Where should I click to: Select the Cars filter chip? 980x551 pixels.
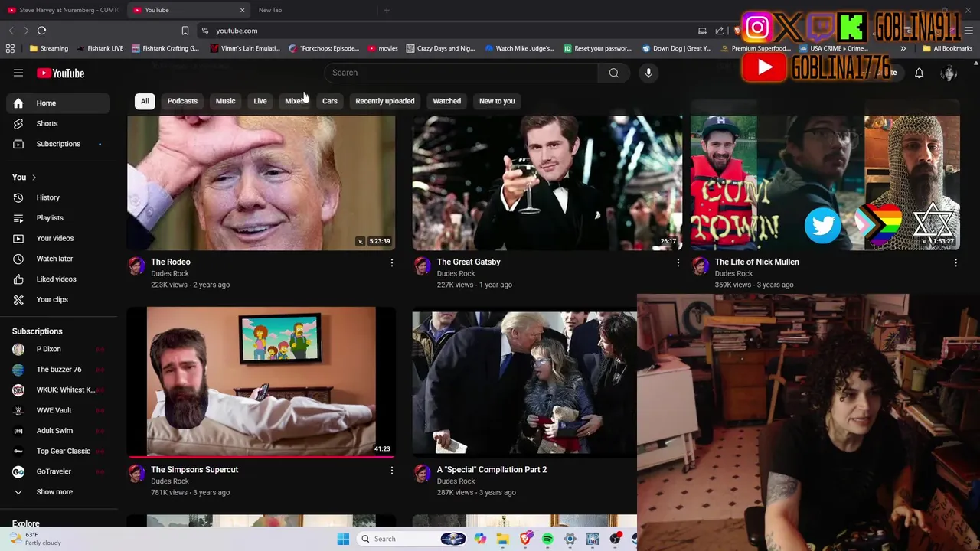click(330, 101)
